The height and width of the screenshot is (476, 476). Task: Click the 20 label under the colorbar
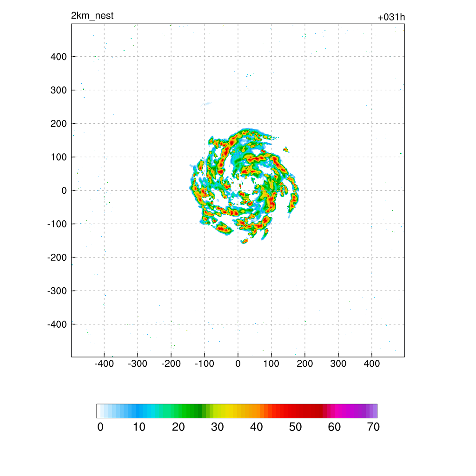point(178,427)
